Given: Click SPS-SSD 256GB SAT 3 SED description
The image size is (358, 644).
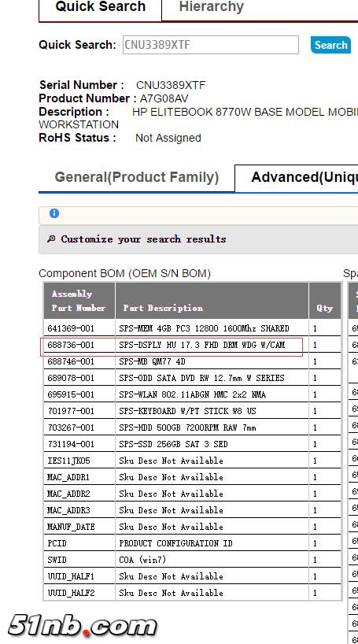Looking at the screenshot, I should pyautogui.click(x=173, y=444).
